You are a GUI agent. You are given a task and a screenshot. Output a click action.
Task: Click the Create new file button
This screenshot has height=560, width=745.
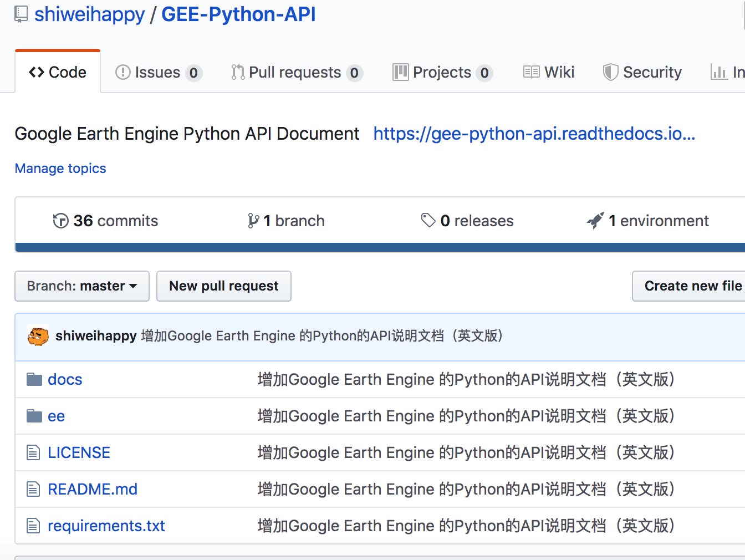[692, 286]
